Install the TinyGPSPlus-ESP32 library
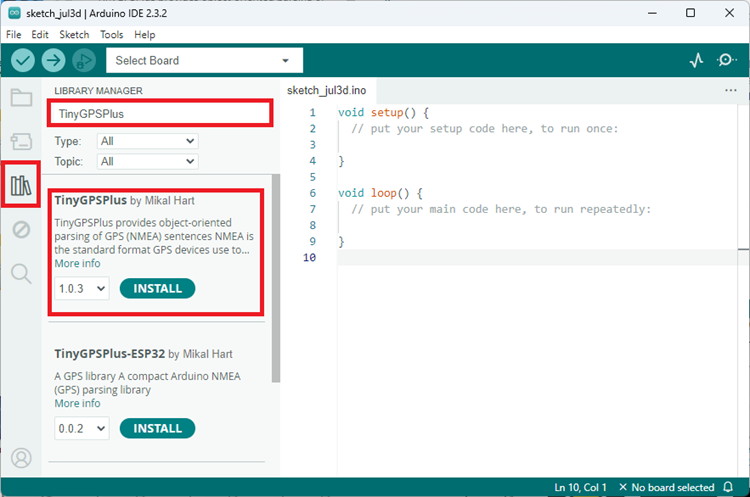This screenshot has height=497, width=750. 157,428
